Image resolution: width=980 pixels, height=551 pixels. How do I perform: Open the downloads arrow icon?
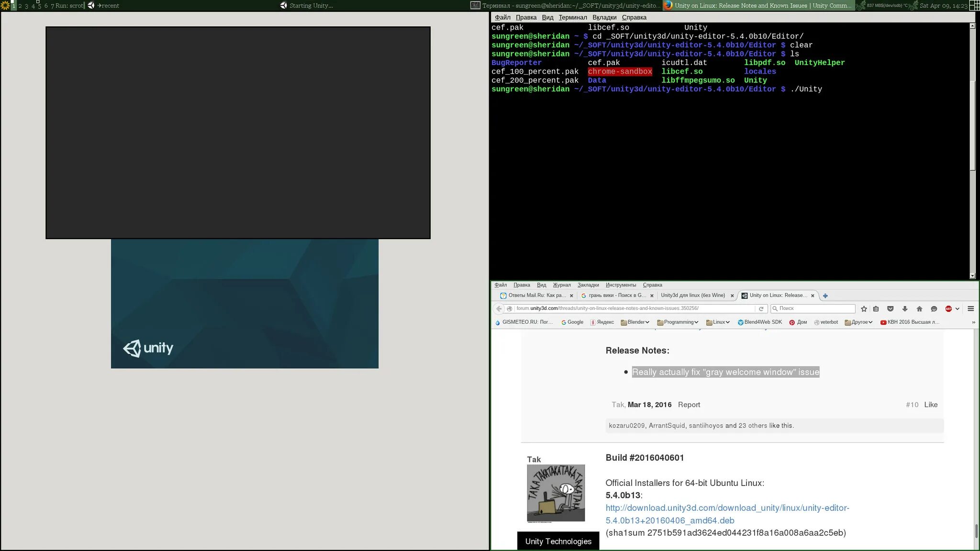click(x=905, y=309)
